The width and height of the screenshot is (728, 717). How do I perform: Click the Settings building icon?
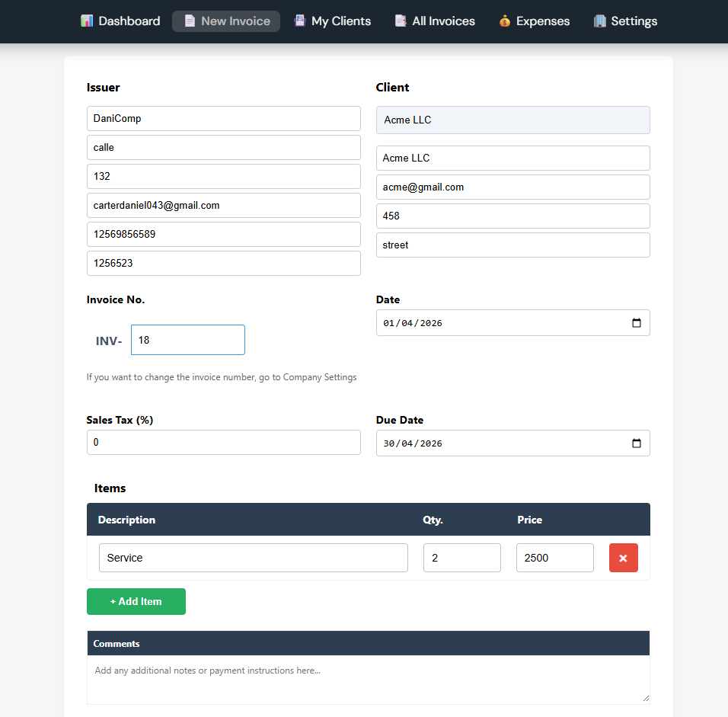click(600, 21)
